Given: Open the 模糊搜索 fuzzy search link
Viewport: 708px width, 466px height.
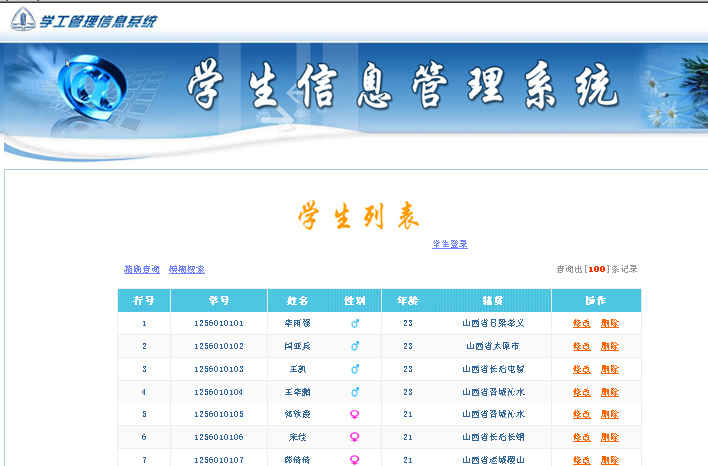Looking at the screenshot, I should (x=187, y=269).
